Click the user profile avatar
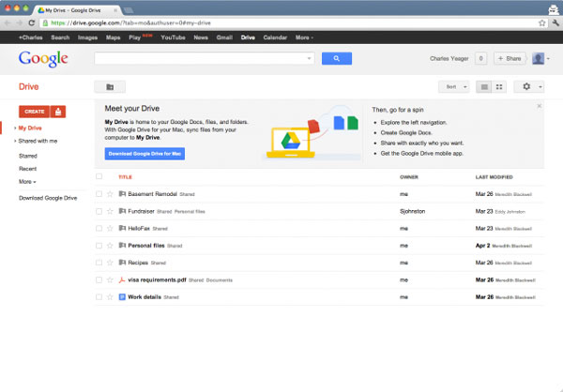This screenshot has height=392, width=563. [x=538, y=58]
